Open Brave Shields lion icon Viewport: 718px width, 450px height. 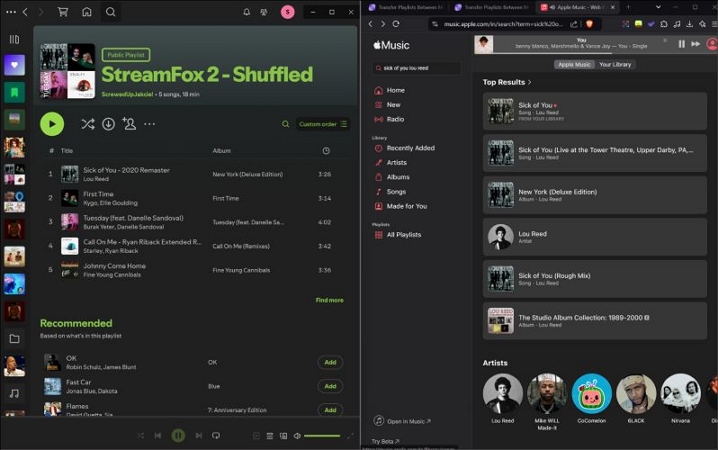589,24
